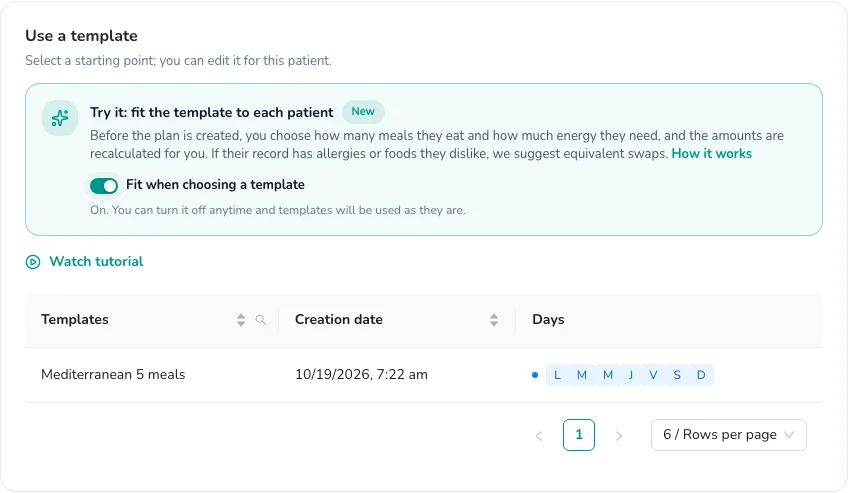Click the Use a template heading
The image size is (848, 493).
coord(81,36)
